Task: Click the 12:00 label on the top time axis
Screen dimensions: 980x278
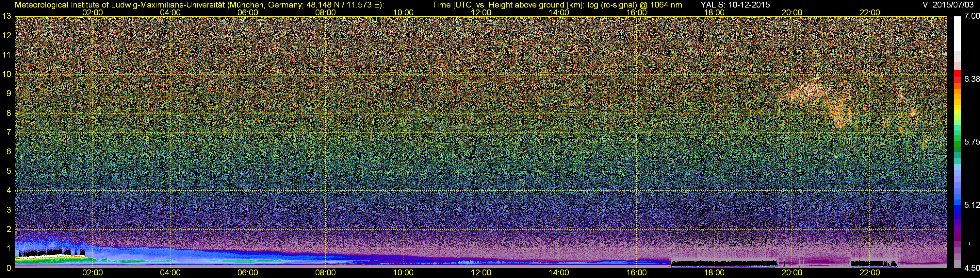Action: [481, 12]
